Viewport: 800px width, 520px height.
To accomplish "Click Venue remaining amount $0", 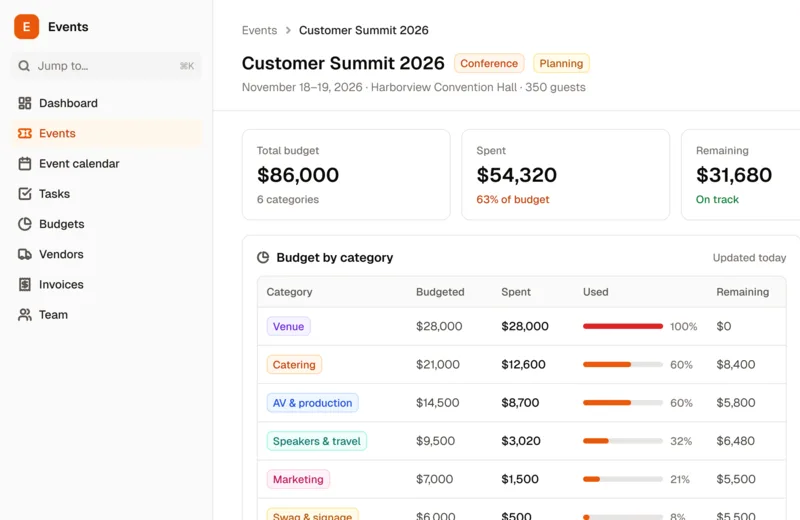I will tap(723, 326).
